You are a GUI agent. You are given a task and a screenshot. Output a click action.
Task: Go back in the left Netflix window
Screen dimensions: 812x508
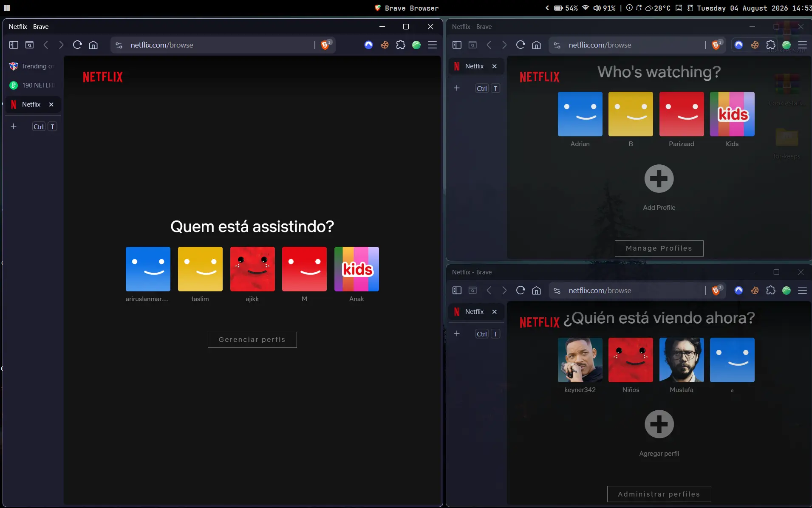pyautogui.click(x=46, y=45)
